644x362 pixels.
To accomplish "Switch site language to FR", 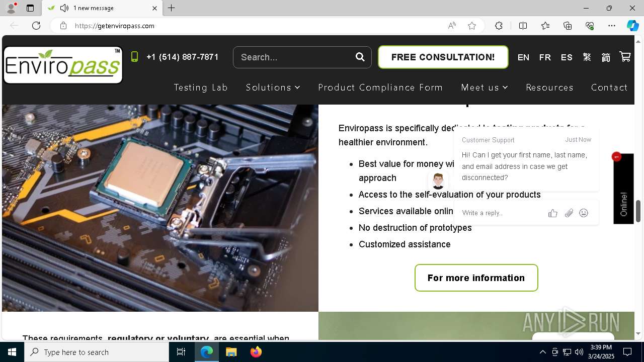I will pyautogui.click(x=545, y=57).
